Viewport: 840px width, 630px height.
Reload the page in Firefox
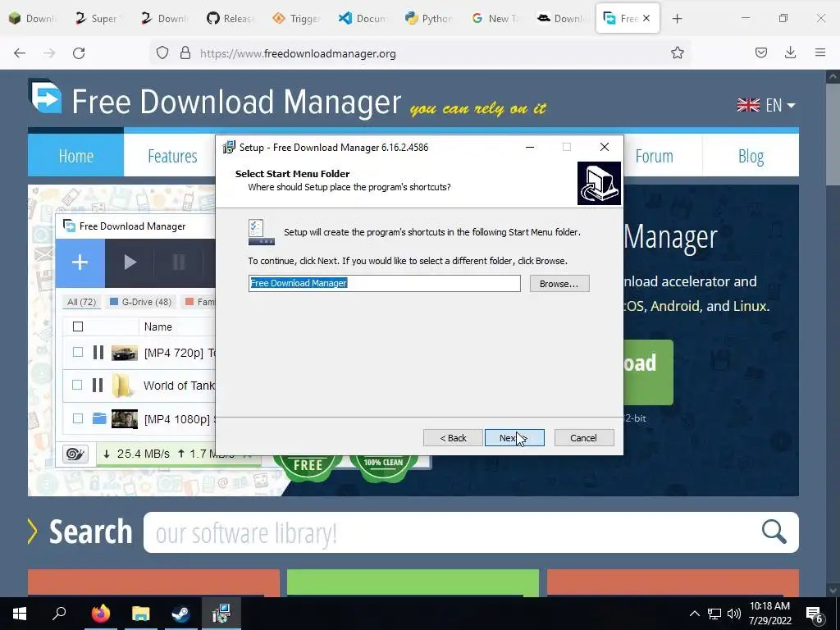click(x=79, y=53)
